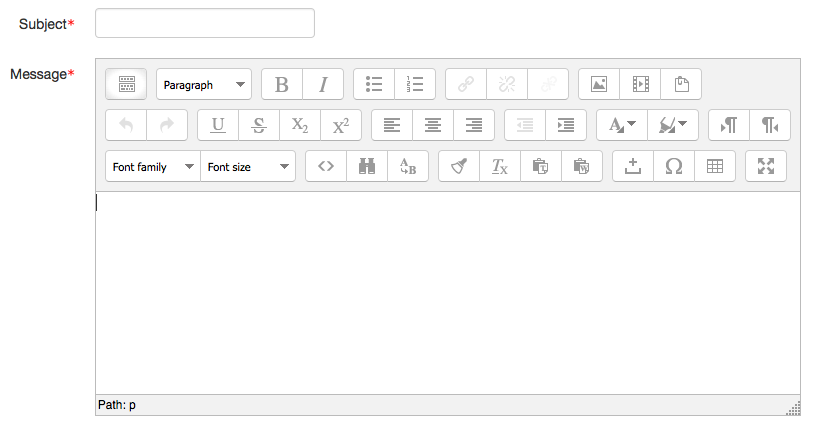The width and height of the screenshot is (816, 427).
Task: Toggle the toolbar rows button
Action: pos(126,84)
